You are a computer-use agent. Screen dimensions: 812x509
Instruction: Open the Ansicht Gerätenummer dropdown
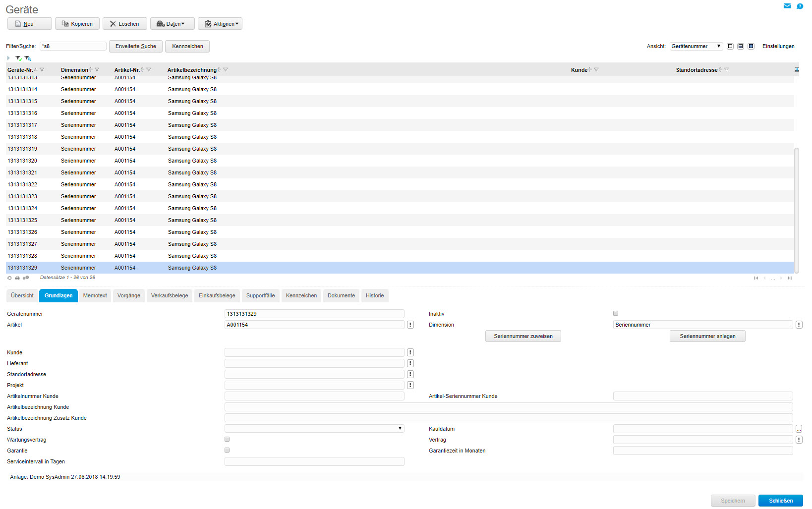pos(696,46)
